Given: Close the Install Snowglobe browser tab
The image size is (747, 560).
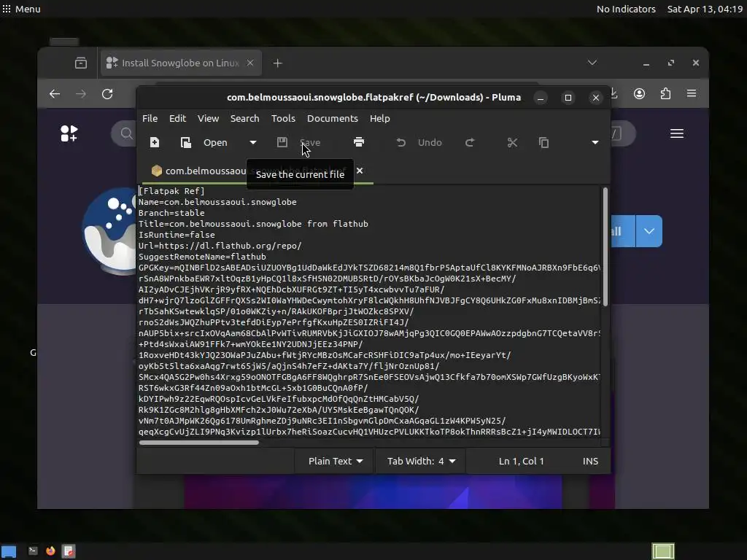Looking at the screenshot, I should coord(249,63).
